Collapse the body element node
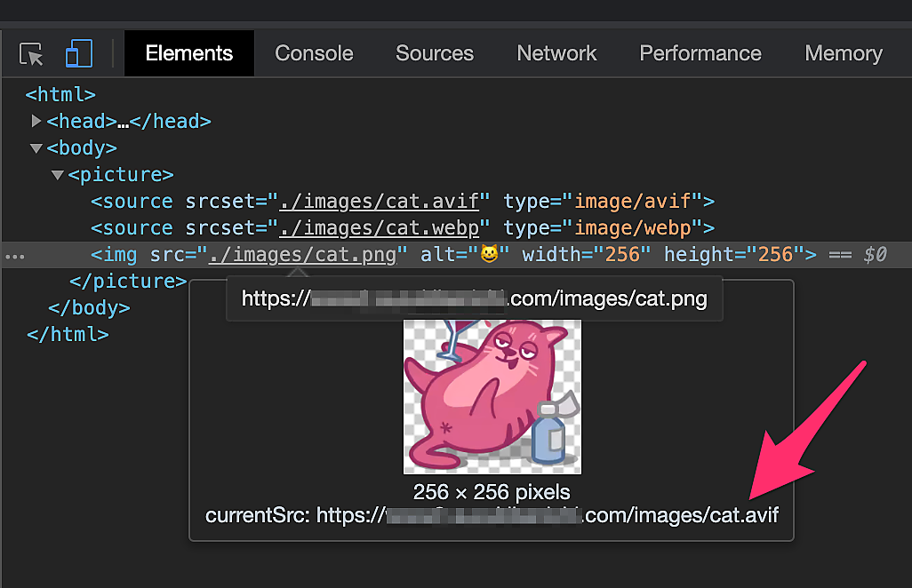Image resolution: width=912 pixels, height=588 pixels. pyautogui.click(x=36, y=147)
